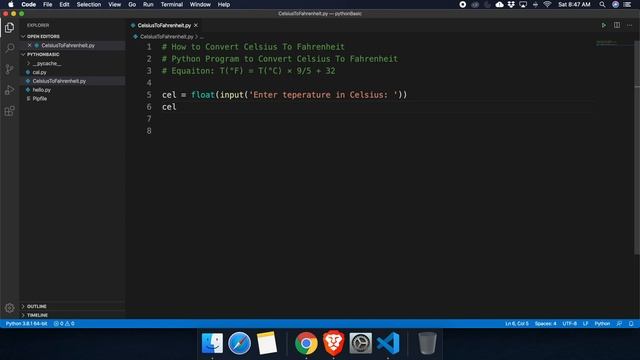Open notifications bell in status bar

(x=631, y=323)
